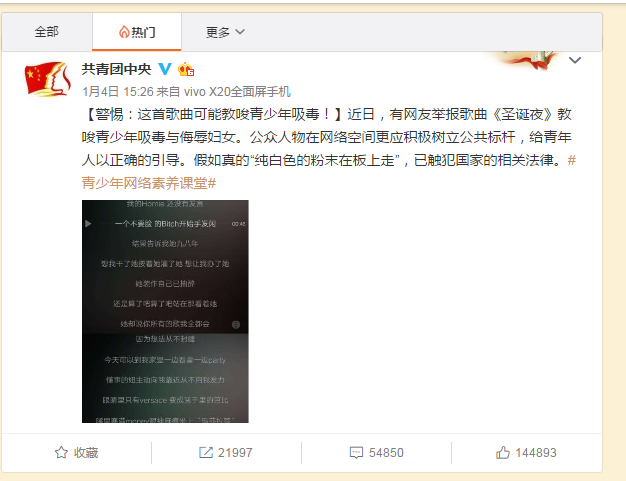Click the flame icon on 热门 tab
Viewport: 626px width, 481px height.
[124, 32]
